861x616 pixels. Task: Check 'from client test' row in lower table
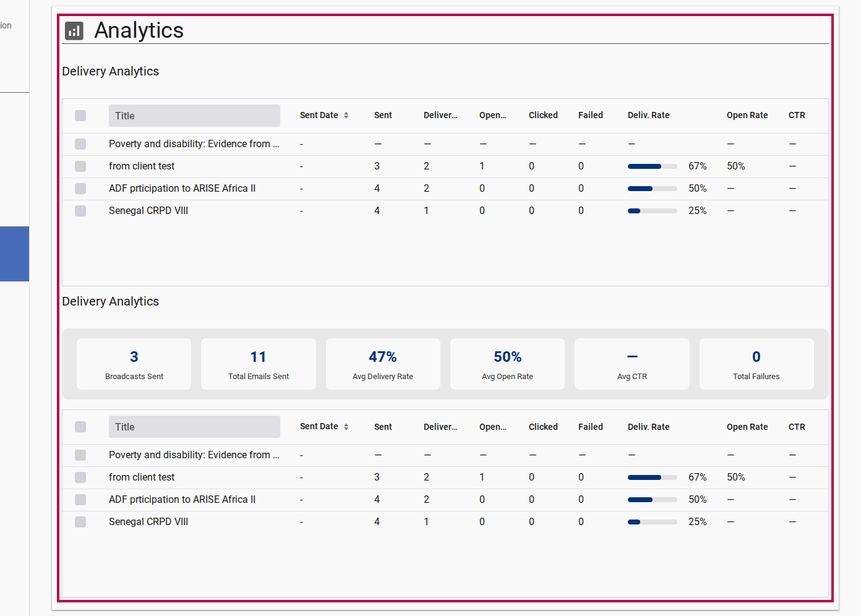pyautogui.click(x=80, y=477)
